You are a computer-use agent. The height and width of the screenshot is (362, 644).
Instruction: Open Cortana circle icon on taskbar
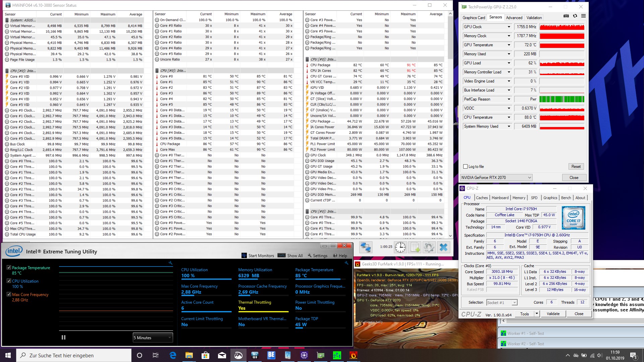tap(140, 355)
